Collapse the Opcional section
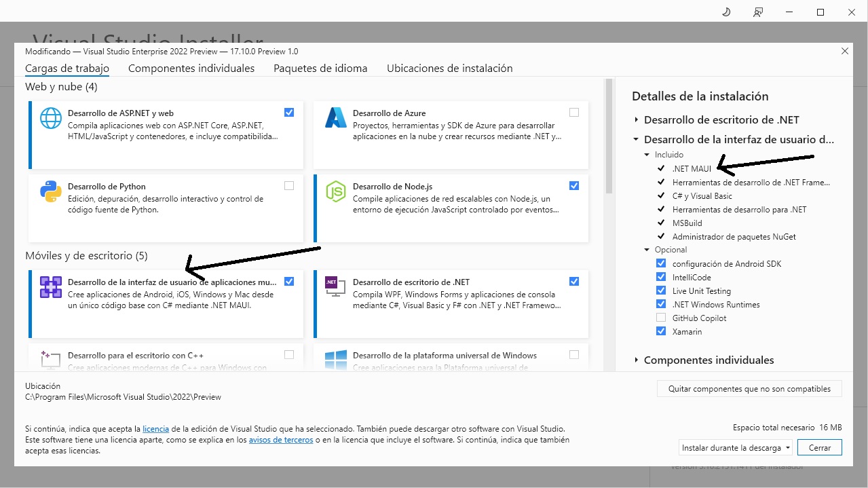 point(647,250)
